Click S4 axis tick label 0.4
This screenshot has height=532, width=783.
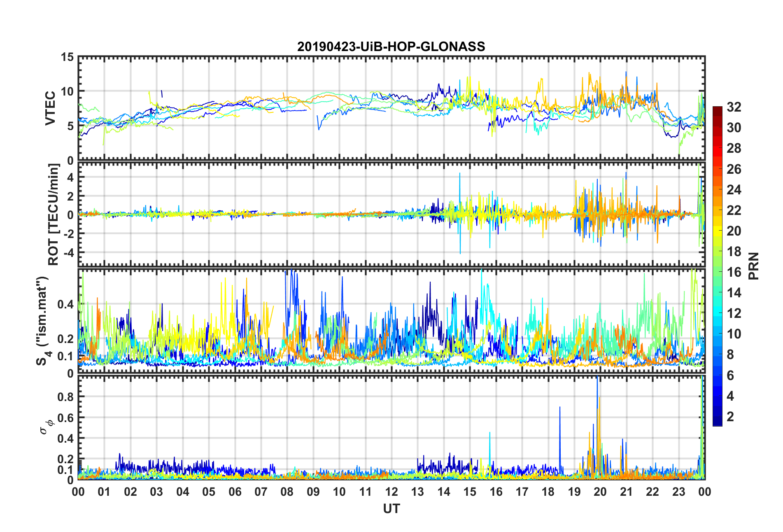pyautogui.click(x=66, y=305)
